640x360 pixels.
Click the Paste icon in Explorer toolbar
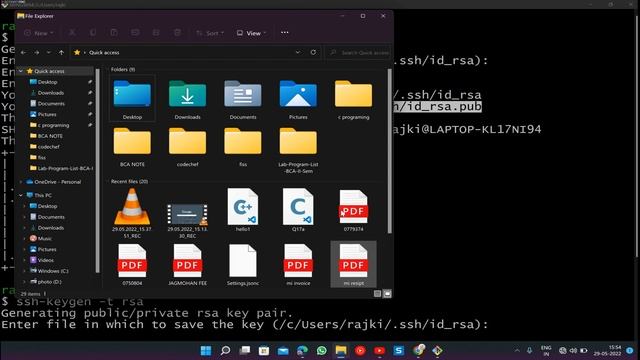click(114, 33)
